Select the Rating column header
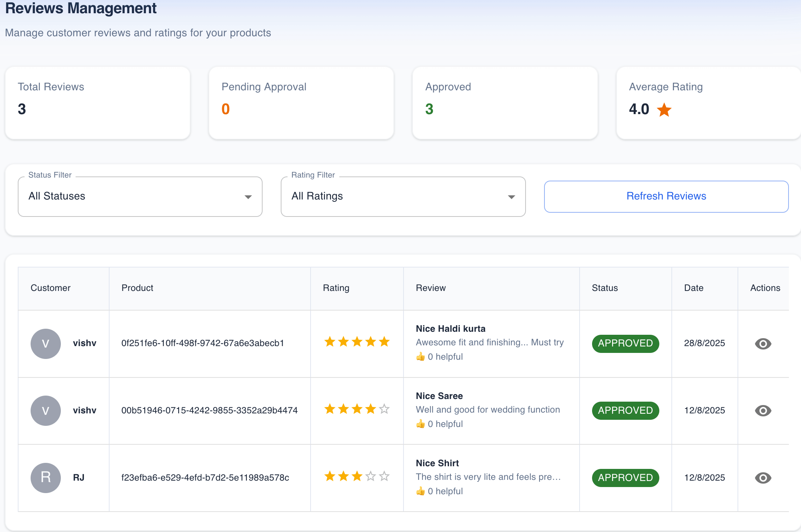This screenshot has width=801, height=532. click(336, 288)
